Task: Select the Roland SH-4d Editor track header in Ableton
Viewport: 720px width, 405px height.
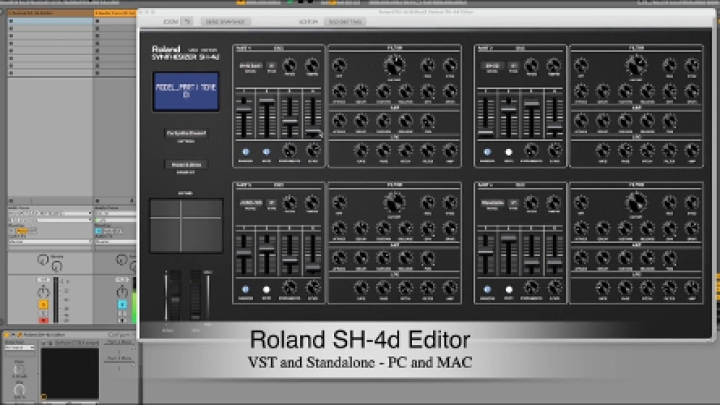Action: pos(51,13)
